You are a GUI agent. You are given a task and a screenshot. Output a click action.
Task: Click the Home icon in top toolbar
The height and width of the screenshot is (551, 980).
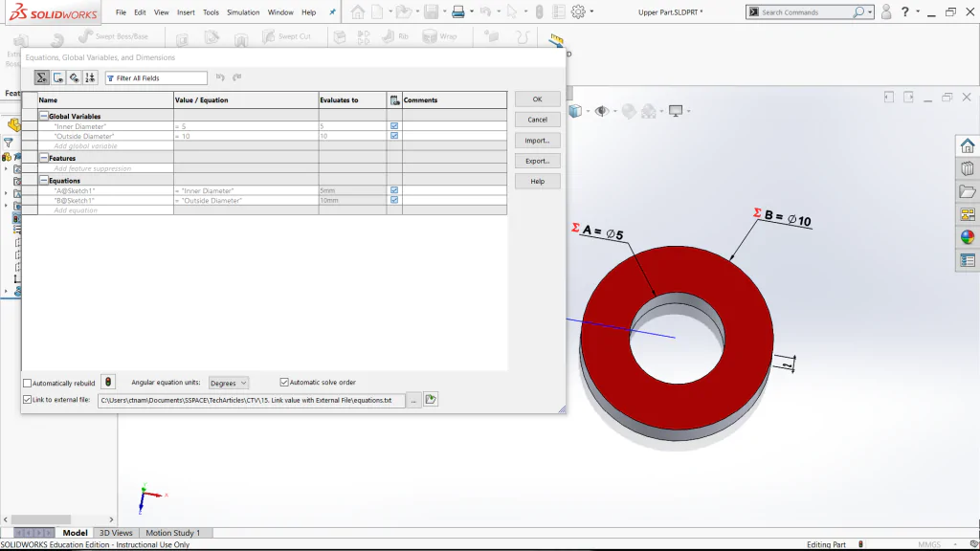click(x=358, y=11)
